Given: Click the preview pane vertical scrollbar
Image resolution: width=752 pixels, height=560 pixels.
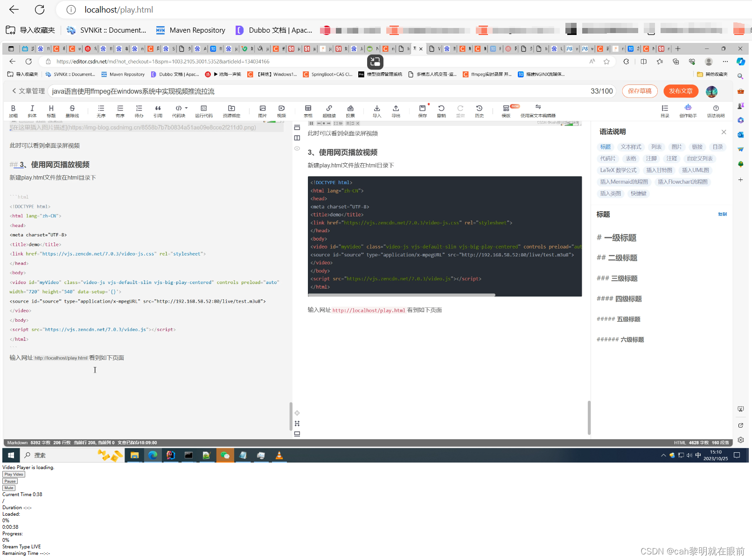Looking at the screenshot, I should (589, 417).
